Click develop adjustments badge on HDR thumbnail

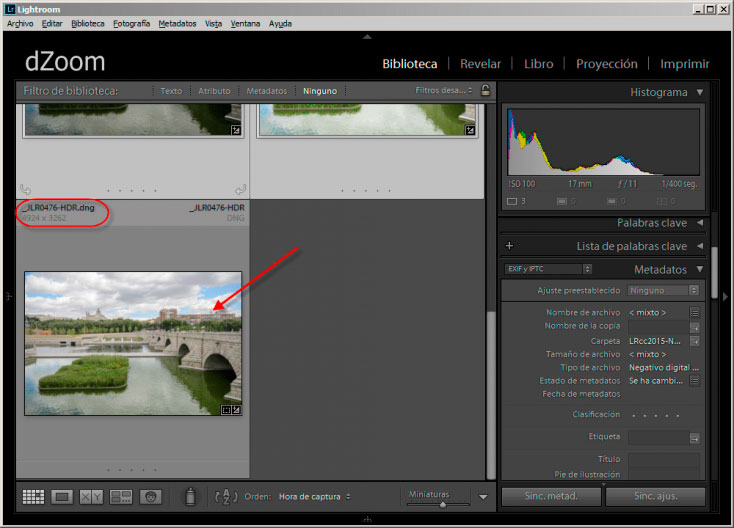point(237,410)
